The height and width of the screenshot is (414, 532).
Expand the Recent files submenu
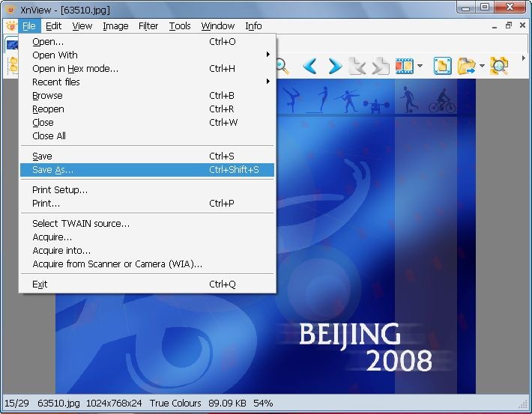pos(147,82)
